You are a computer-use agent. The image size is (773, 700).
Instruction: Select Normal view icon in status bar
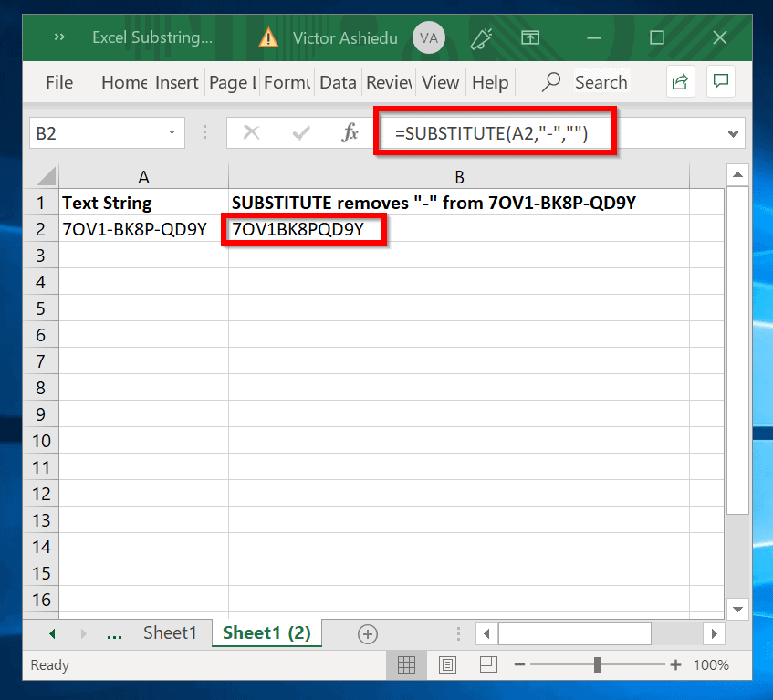click(406, 664)
